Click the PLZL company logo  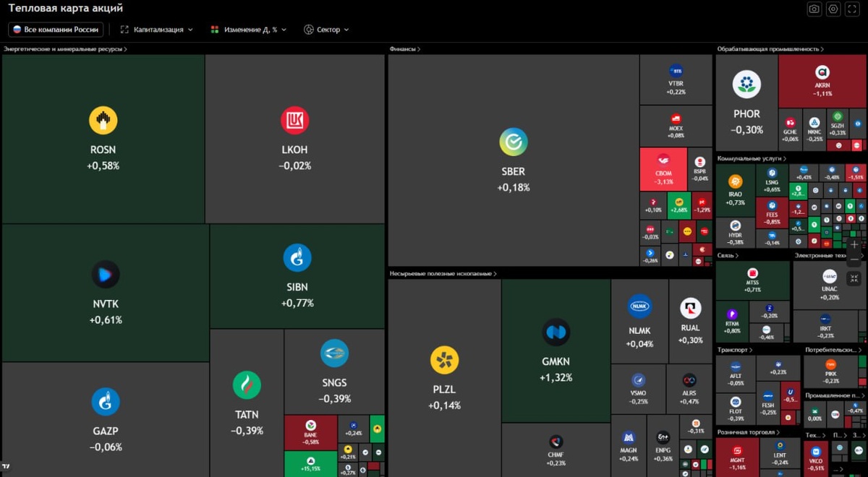[444, 360]
